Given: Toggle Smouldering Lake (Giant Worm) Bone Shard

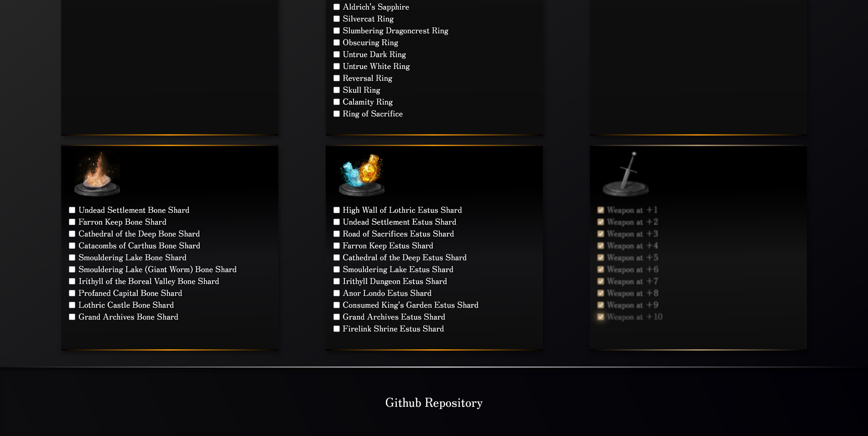Looking at the screenshot, I should 72,269.
